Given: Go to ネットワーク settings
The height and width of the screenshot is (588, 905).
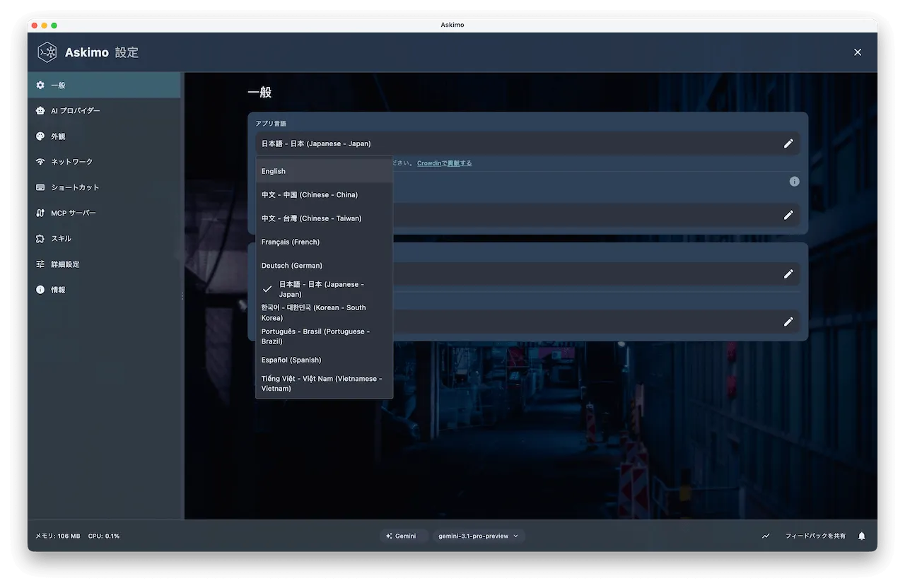Looking at the screenshot, I should pyautogui.click(x=104, y=162).
